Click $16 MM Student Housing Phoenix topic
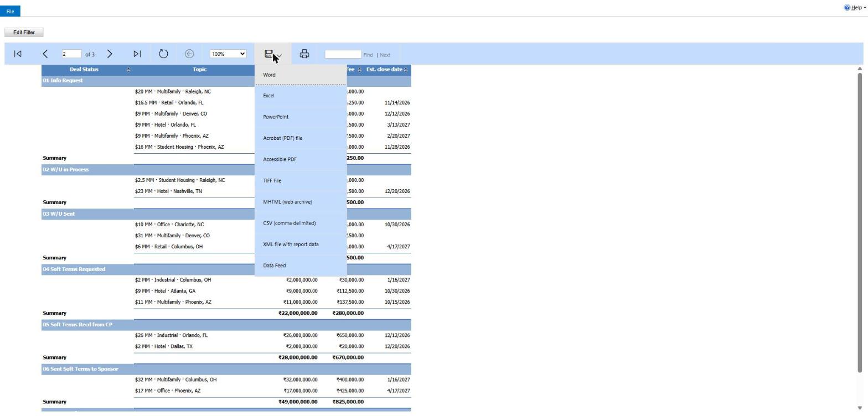Screen dimensions: 868x416 pos(179,147)
